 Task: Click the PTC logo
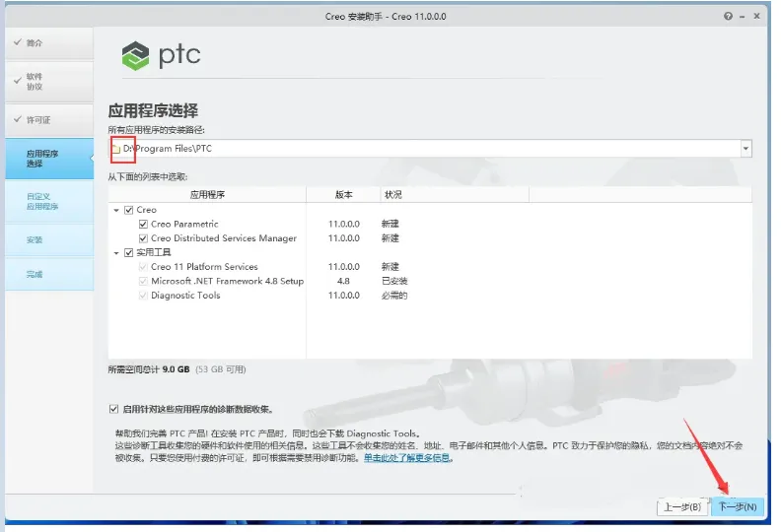coord(162,55)
